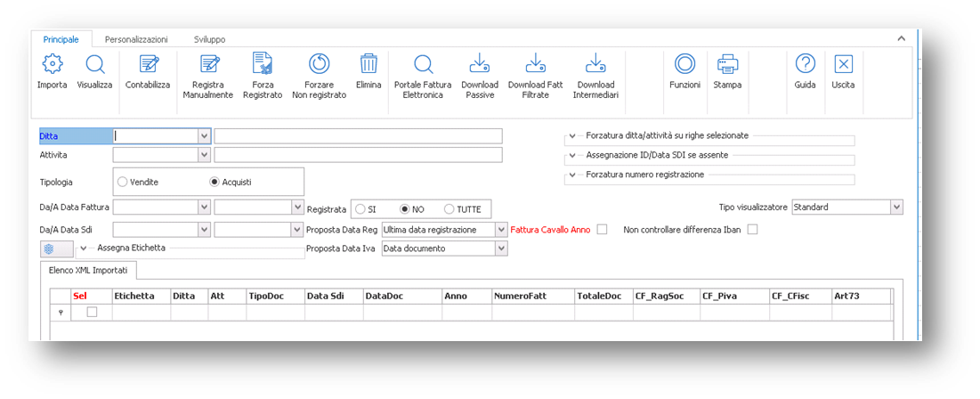Click the Elimina trash icon
The height and width of the screenshot is (399, 980).
369,64
